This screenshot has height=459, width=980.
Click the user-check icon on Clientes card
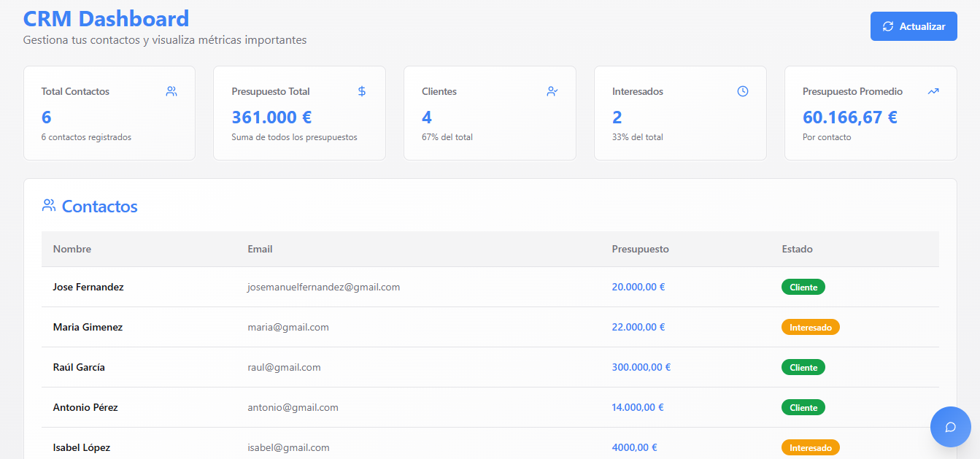tap(552, 91)
